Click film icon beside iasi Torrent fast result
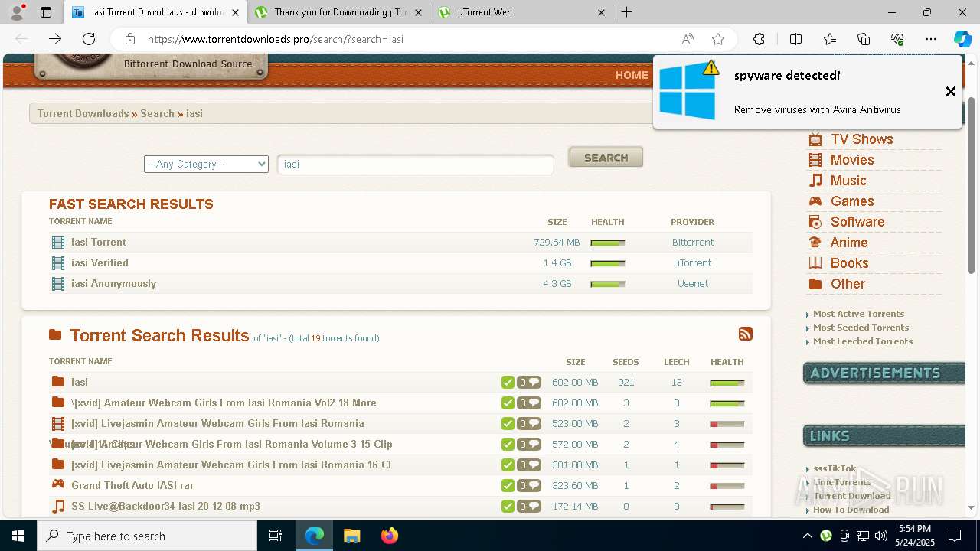The width and height of the screenshot is (980, 551). pos(58,243)
